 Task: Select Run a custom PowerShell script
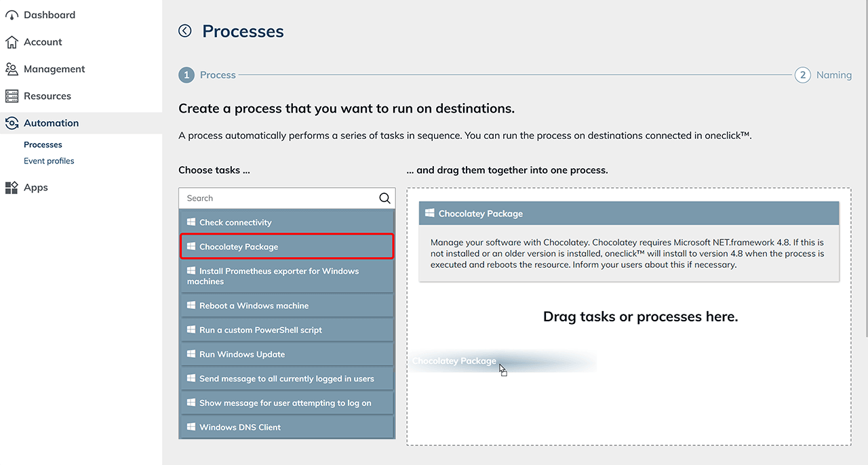tap(287, 330)
